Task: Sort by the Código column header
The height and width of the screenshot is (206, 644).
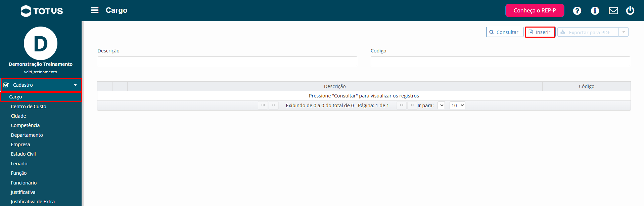Action: click(587, 86)
